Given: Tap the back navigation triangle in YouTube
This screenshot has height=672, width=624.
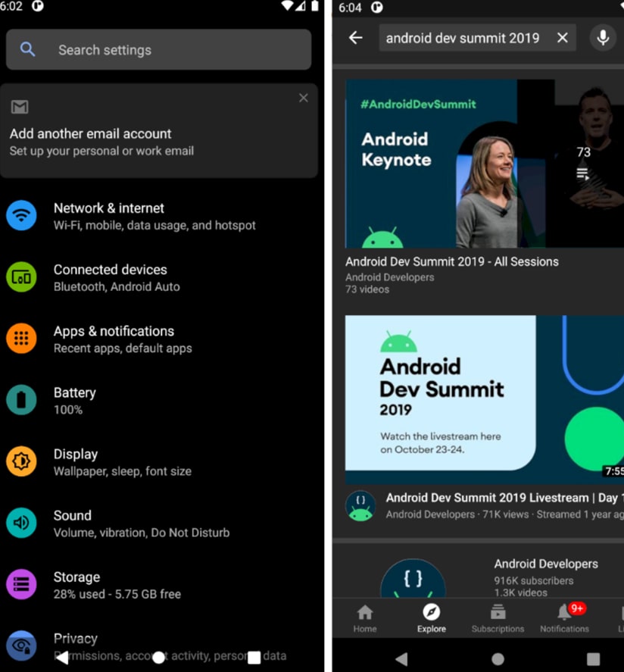Looking at the screenshot, I should pos(401,658).
